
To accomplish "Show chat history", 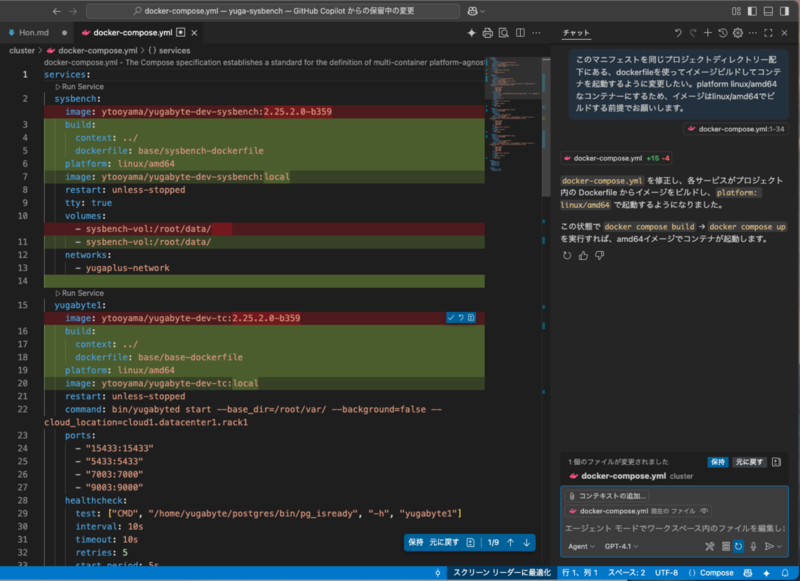I will 723,33.
